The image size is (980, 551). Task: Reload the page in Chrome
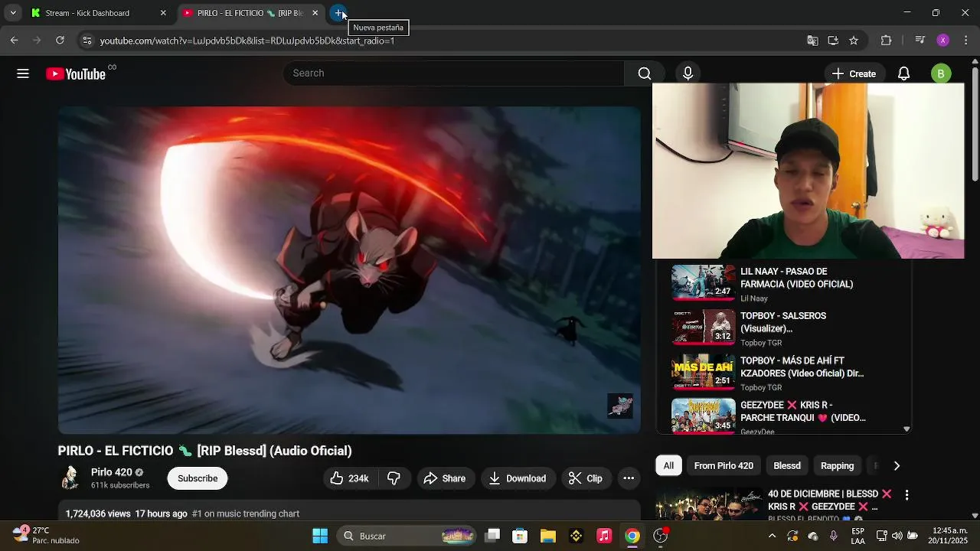pyautogui.click(x=60, y=41)
